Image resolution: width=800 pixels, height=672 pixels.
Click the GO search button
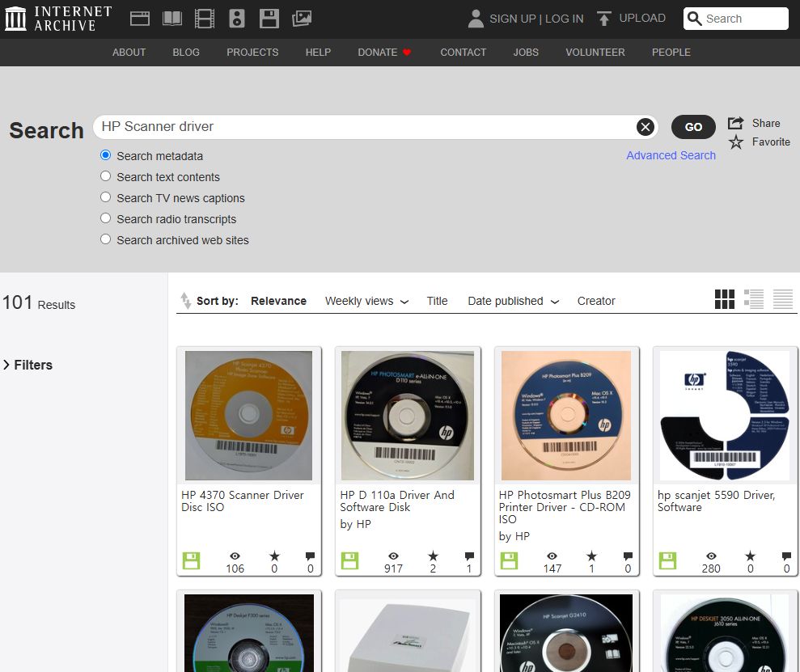point(693,127)
